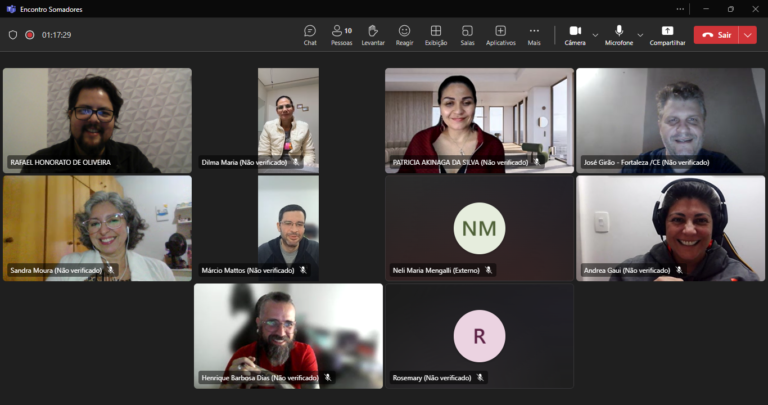This screenshot has height=405, width=768.
Task: Click the window title Encontro Somadores
Action: pyautogui.click(x=51, y=9)
